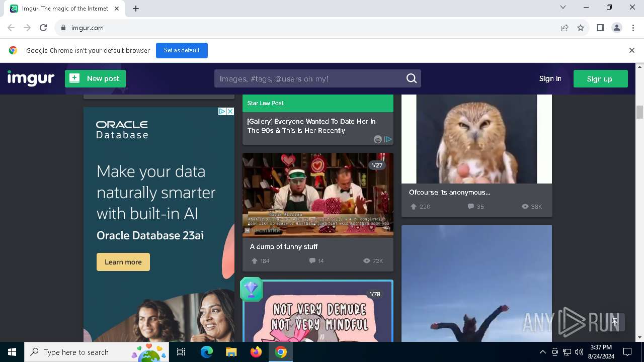644x362 pixels.
Task: Open the Chrome side panel
Action: pos(600,28)
